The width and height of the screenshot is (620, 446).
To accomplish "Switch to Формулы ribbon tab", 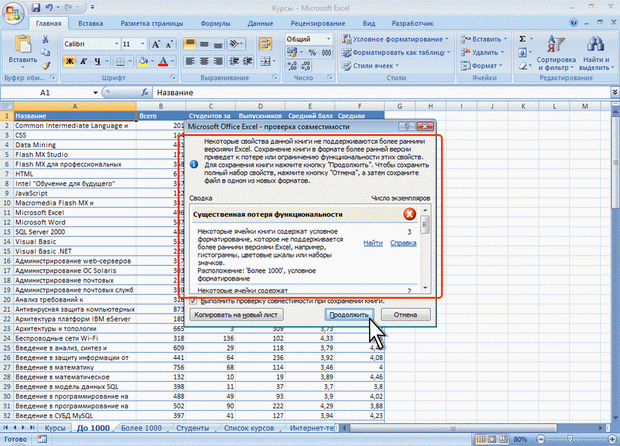I will (x=215, y=23).
